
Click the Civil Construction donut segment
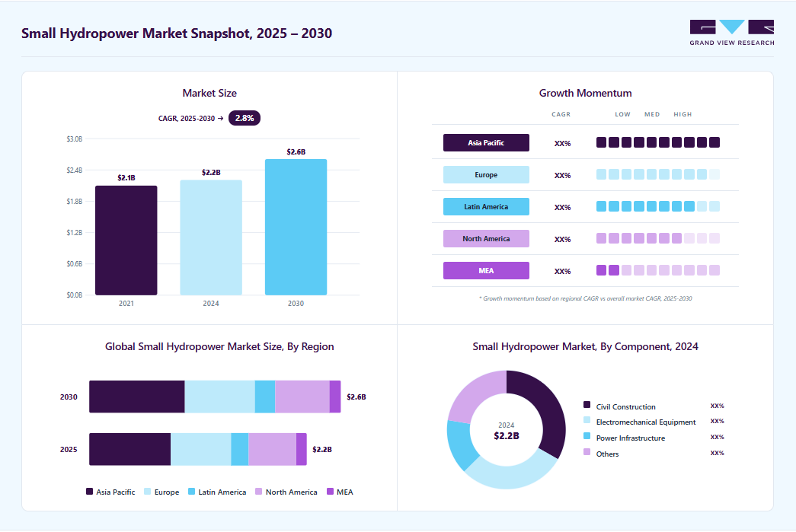pos(547,405)
